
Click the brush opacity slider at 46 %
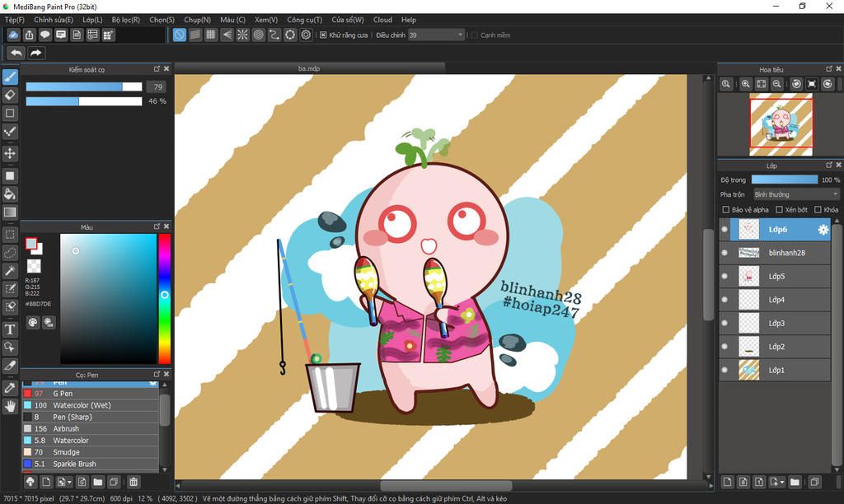[x=84, y=101]
